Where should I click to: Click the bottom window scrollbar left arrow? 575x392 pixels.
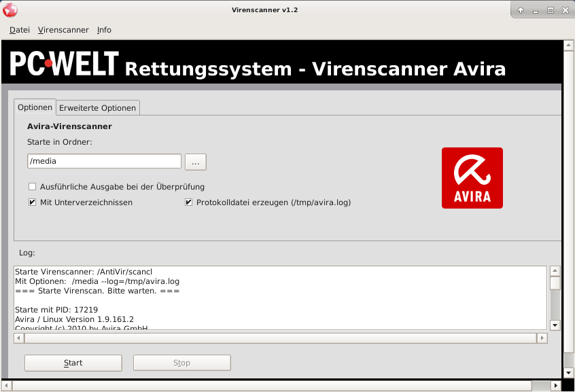tap(7, 386)
